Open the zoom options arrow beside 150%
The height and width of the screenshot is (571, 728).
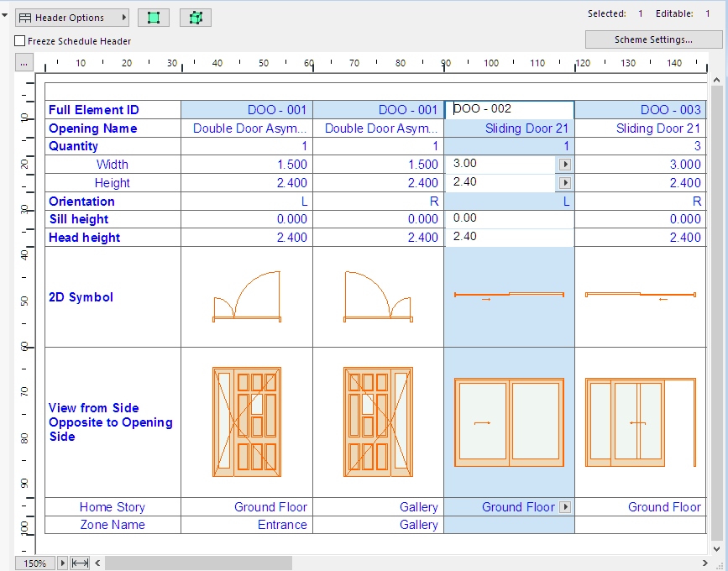[x=60, y=563]
